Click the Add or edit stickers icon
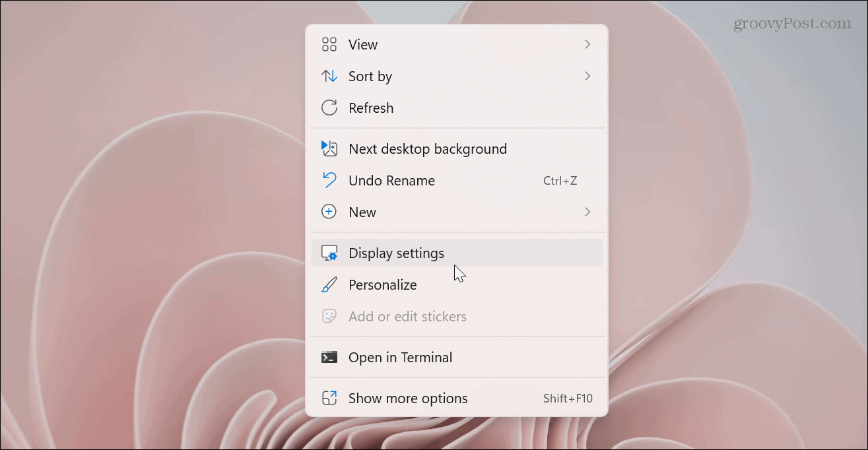This screenshot has width=868, height=450. click(x=330, y=316)
